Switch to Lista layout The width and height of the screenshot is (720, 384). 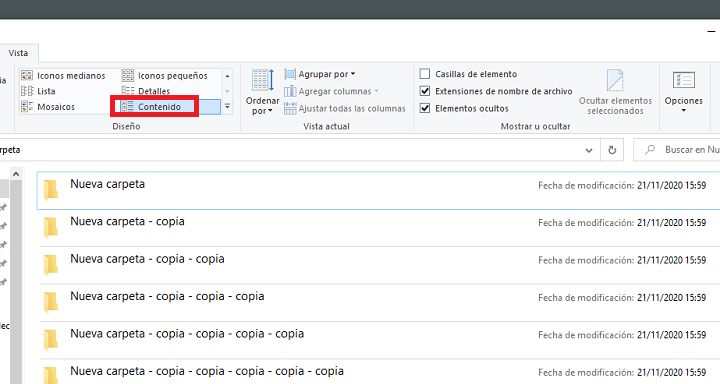[39, 91]
